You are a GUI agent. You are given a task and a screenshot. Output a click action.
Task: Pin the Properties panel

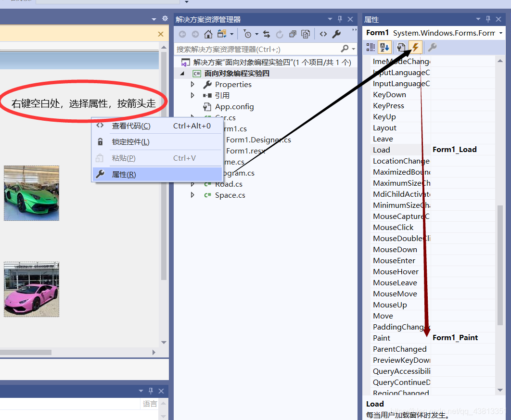tap(488, 19)
